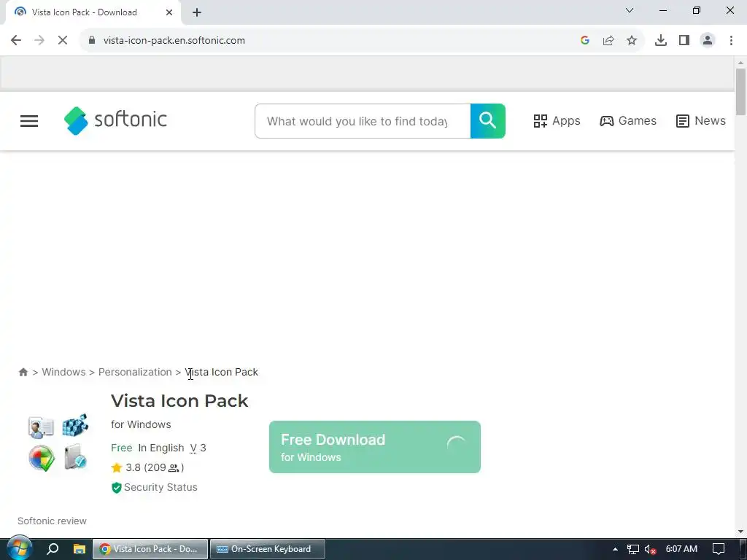Click the Security Status link
The width and height of the screenshot is (747, 560).
tap(160, 487)
